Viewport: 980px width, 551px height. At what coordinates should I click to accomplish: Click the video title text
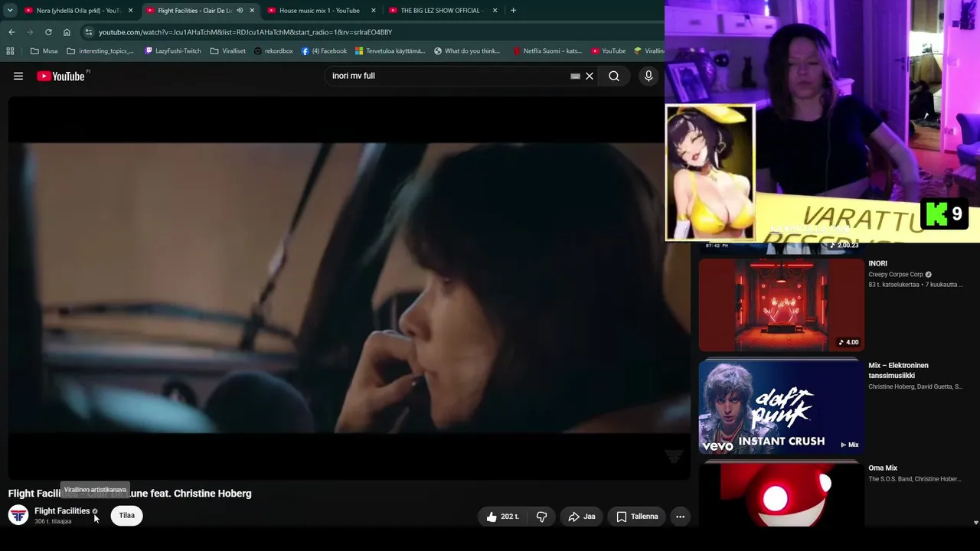129,494
